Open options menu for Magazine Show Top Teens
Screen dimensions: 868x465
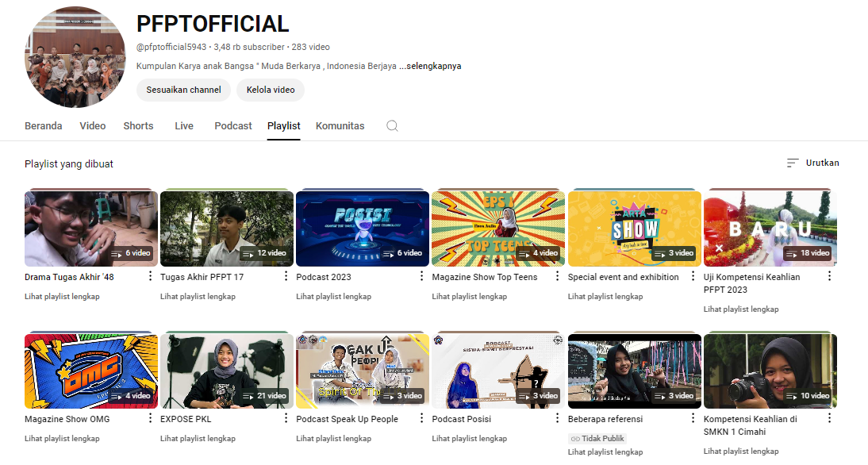pos(557,275)
